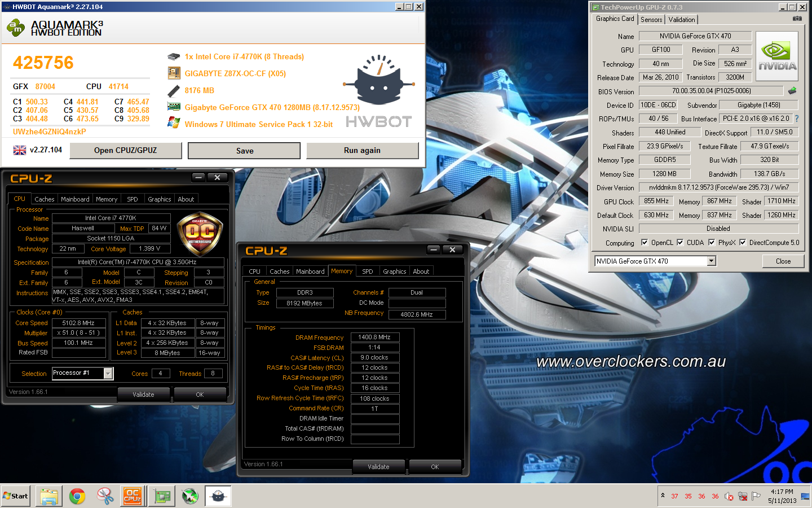Viewport: 812px width, 508px height.
Task: Click the Aquamark HWBOT Edition logo icon
Action: [x=15, y=27]
